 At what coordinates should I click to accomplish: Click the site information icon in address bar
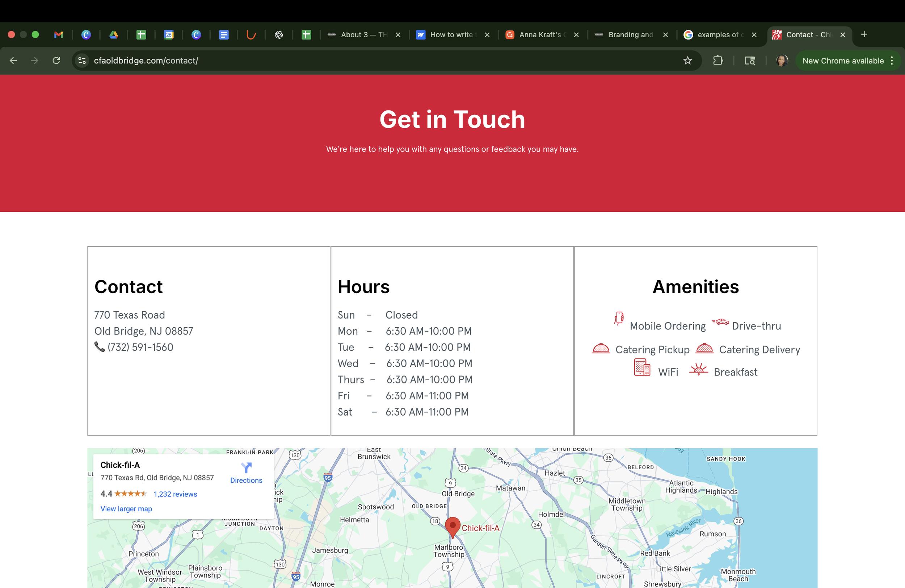82,60
